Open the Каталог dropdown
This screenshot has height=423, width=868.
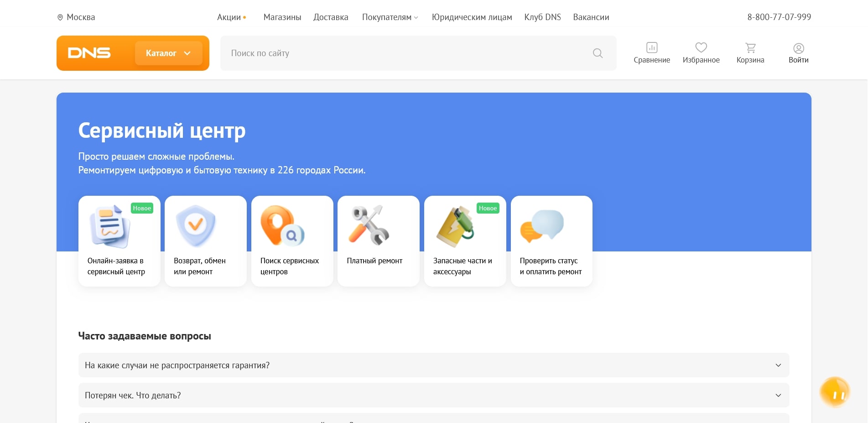pos(168,53)
